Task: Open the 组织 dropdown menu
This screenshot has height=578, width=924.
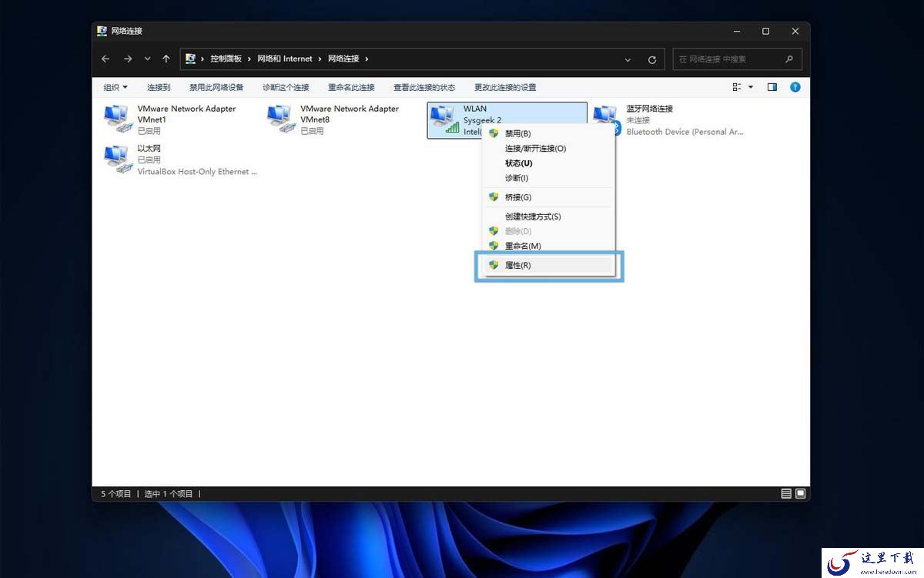Action: click(115, 87)
